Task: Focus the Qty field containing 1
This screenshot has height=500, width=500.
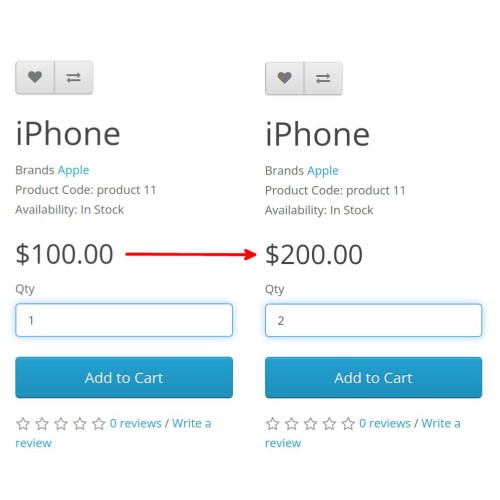Action: click(124, 320)
